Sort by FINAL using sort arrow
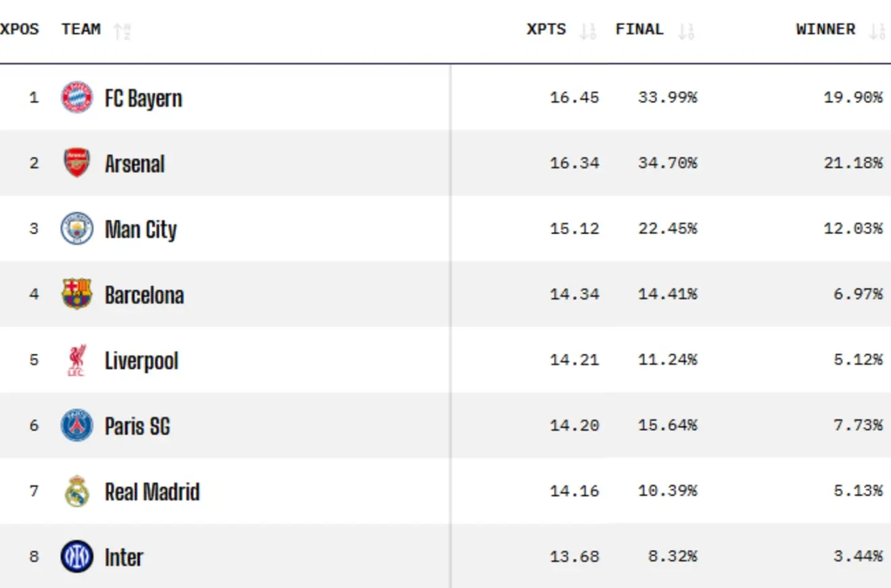This screenshot has width=891, height=588. pyautogui.click(x=686, y=30)
